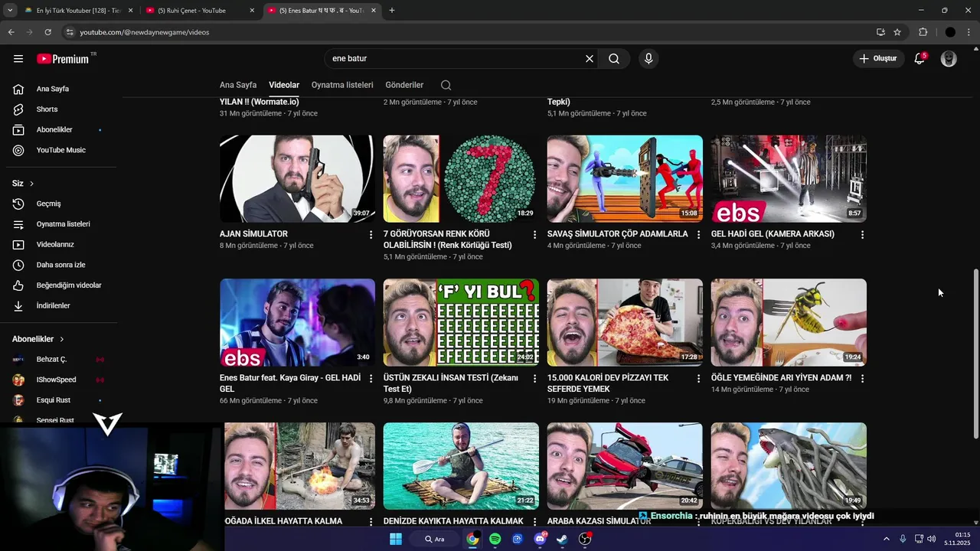Click the Chrome address bar URL
This screenshot has height=551, width=980.
(145, 32)
